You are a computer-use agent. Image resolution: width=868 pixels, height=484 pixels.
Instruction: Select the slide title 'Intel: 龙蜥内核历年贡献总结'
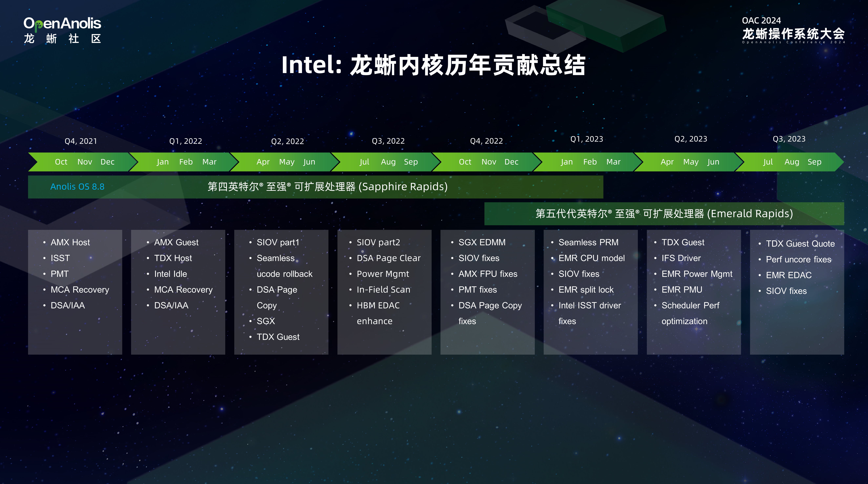[433, 65]
